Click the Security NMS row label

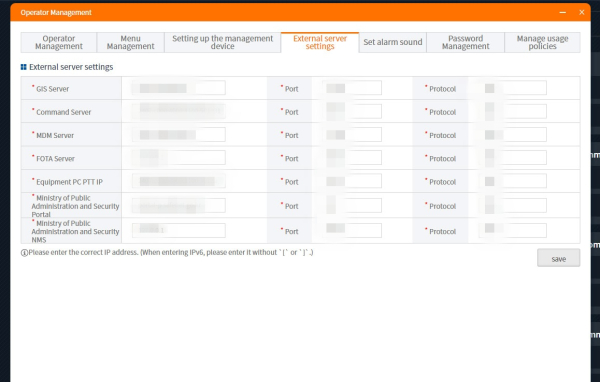click(x=75, y=231)
